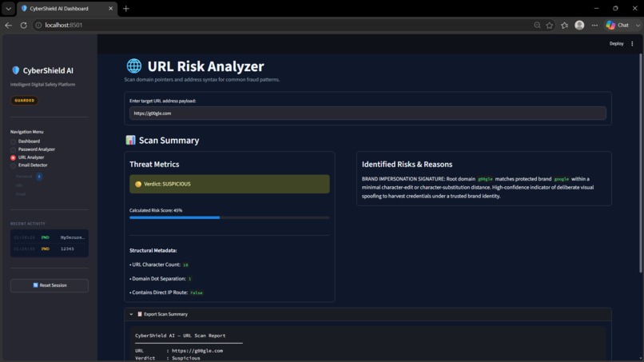The image size is (644, 362).
Task: Collapse the Export Scan Summary expander
Action: (x=368, y=314)
